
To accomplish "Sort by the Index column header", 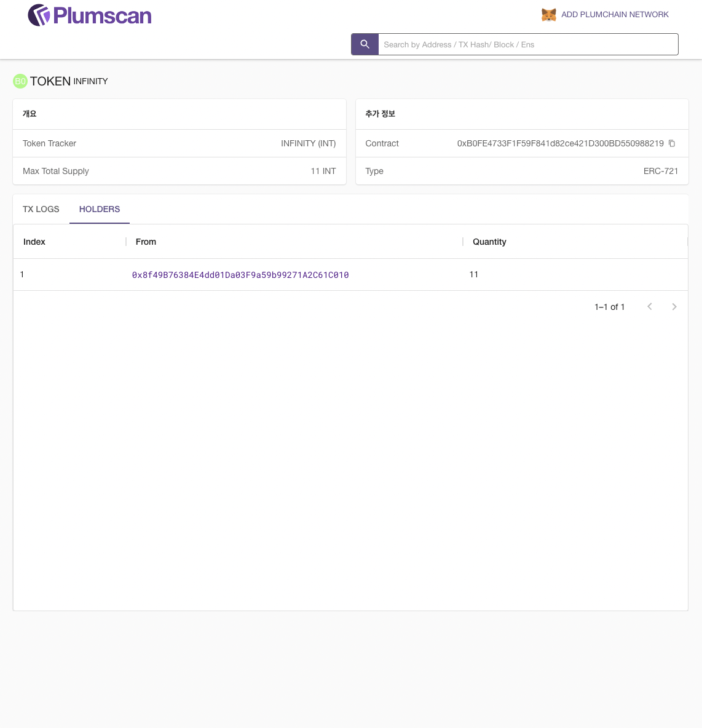I will coord(34,242).
